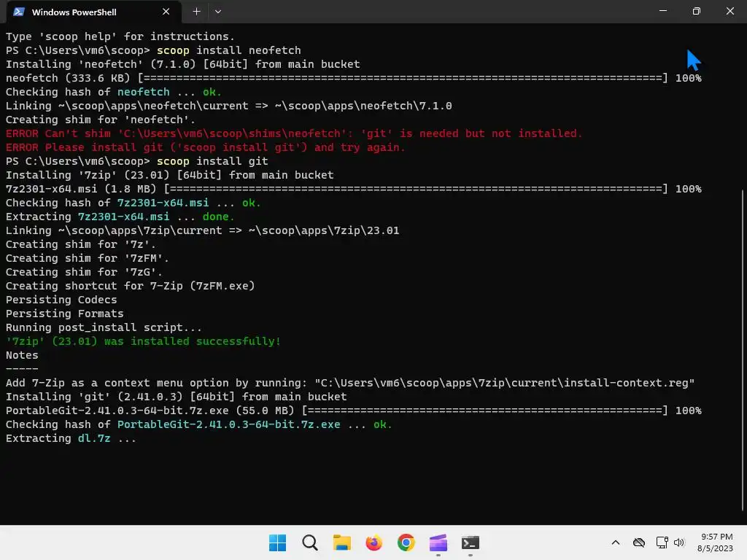Close the terminal window
747x560 pixels.
click(729, 11)
